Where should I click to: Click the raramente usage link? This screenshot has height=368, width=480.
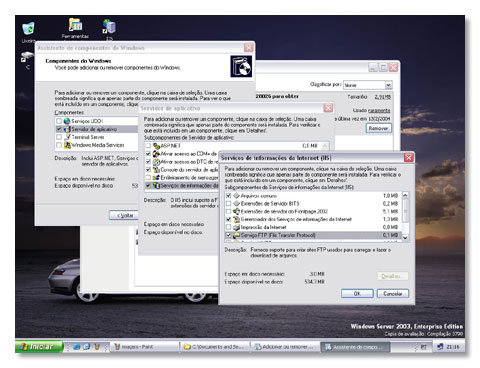pyautogui.click(x=379, y=110)
